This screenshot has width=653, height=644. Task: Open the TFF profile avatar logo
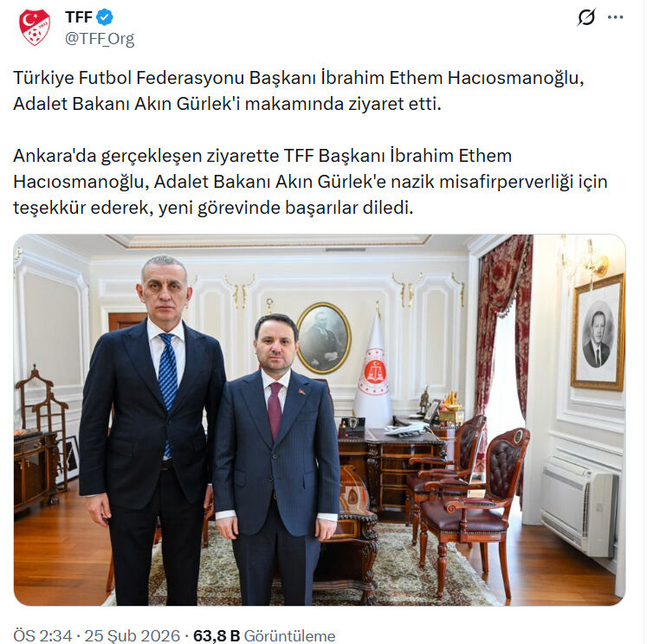click(35, 28)
